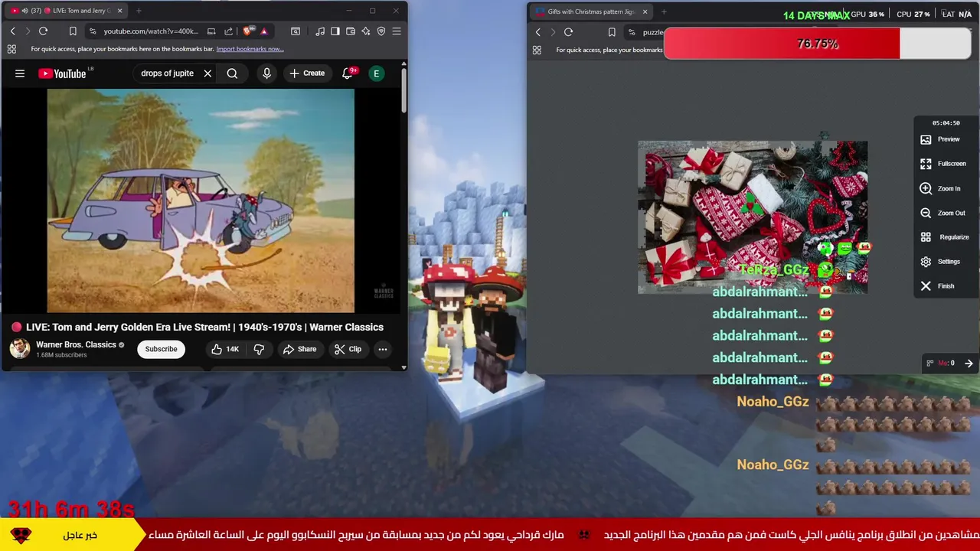Switch puzzle to Fullscreen

(x=944, y=164)
